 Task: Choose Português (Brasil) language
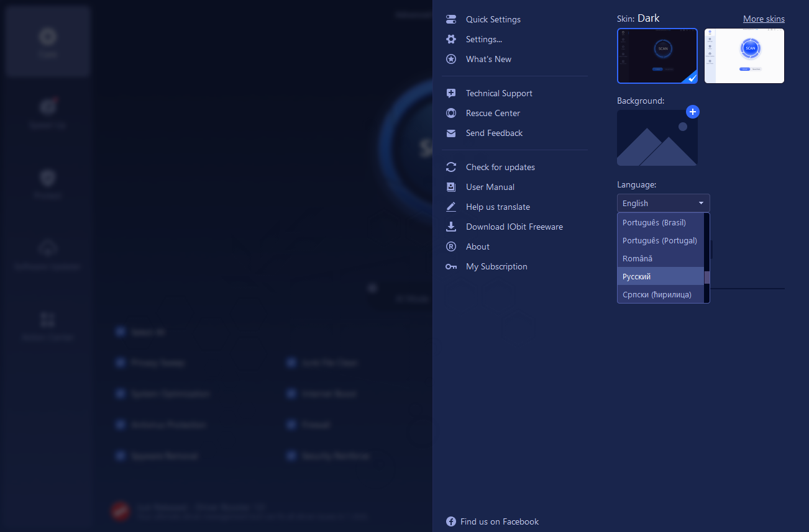click(660, 222)
